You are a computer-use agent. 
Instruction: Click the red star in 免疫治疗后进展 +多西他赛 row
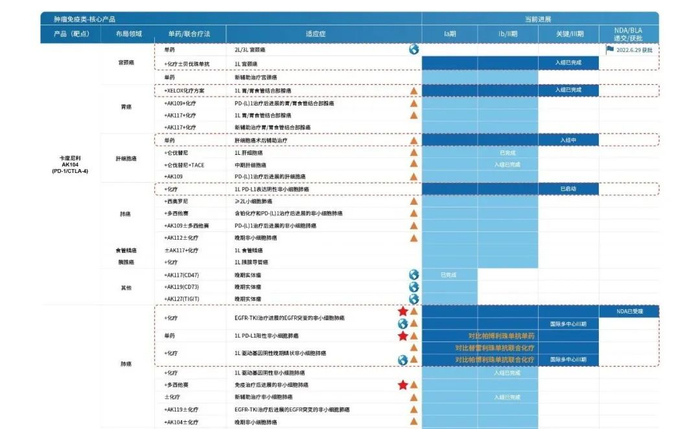point(403,384)
